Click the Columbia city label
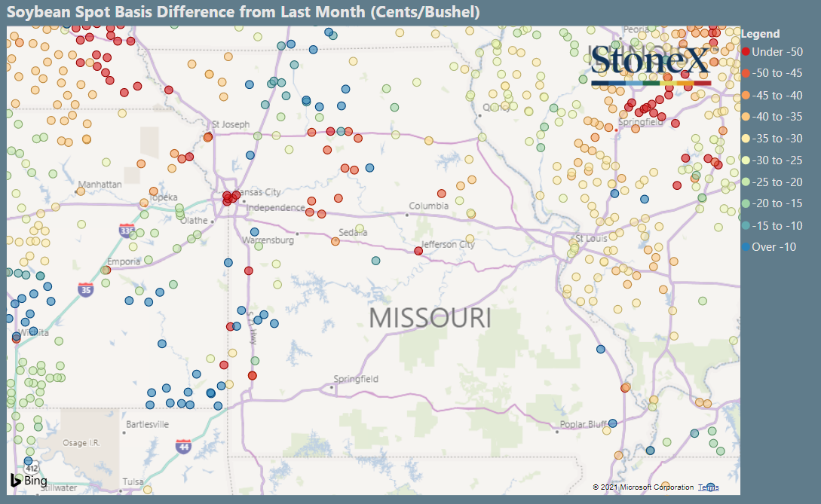Screen dimensions: 821x504 (428, 206)
